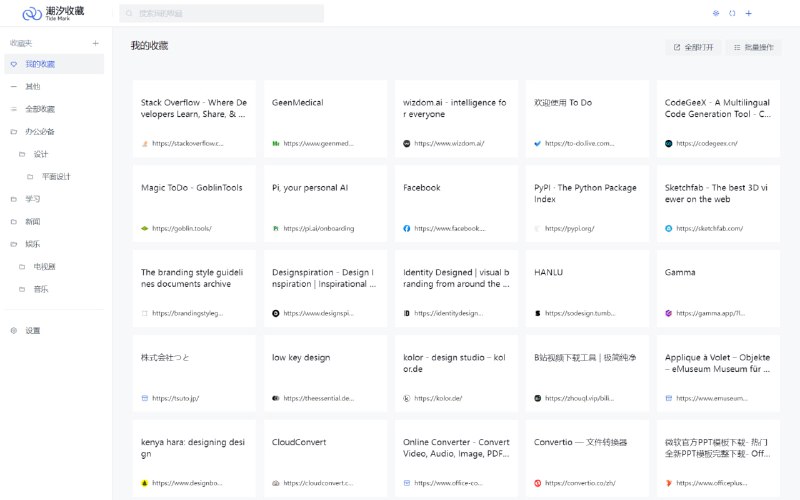Click the Convertio red favicon

[538, 483]
